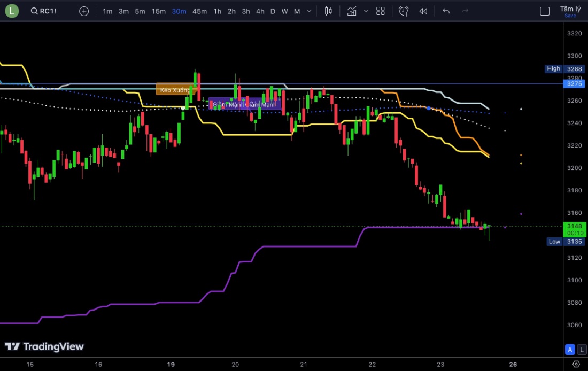Viewport: 588px width, 371px height.
Task: Select the 4h timeframe
Action: pos(260,11)
